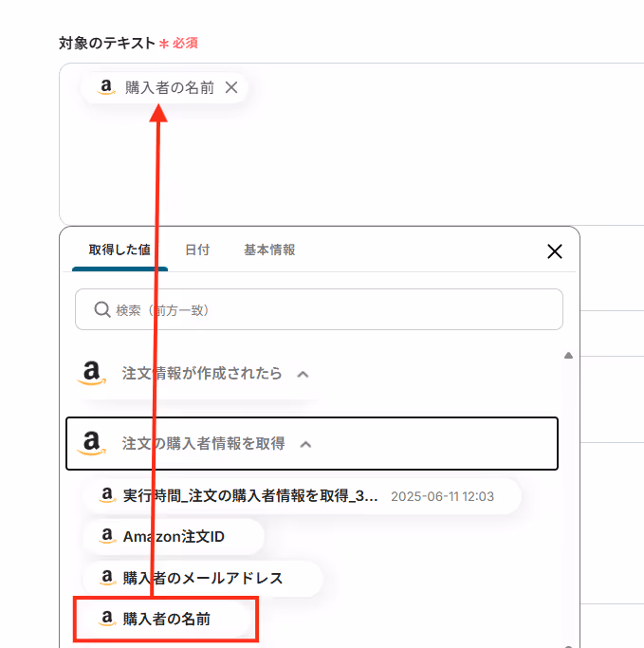
Task: Click Amazon icon beside 注文情報が作成されたら
Action: pyautogui.click(x=91, y=373)
